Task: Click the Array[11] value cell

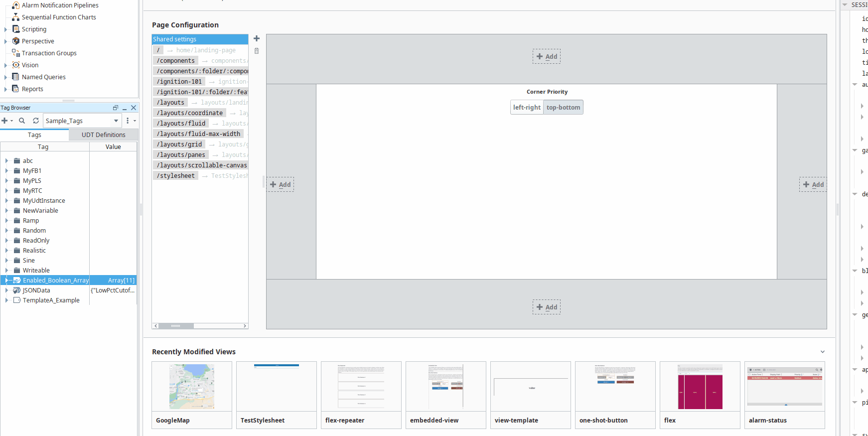Action: 113,281
